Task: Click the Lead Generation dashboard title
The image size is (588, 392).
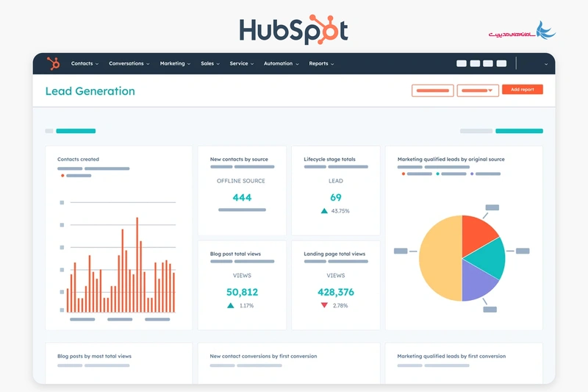Action: point(90,91)
